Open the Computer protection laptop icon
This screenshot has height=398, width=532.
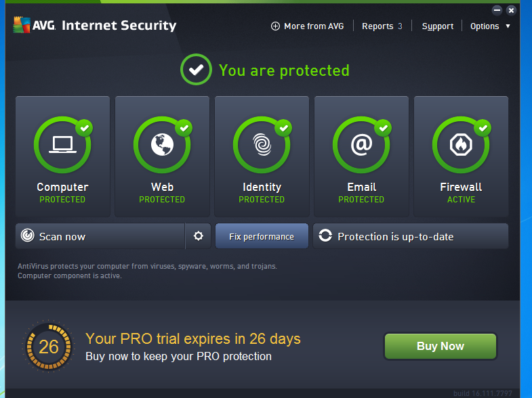click(62, 145)
